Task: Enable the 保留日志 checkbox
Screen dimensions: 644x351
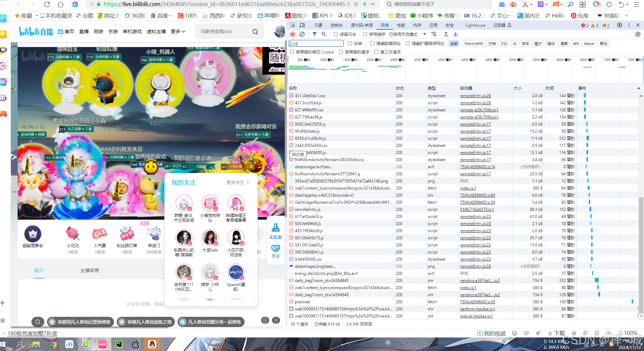Action: (x=336, y=34)
